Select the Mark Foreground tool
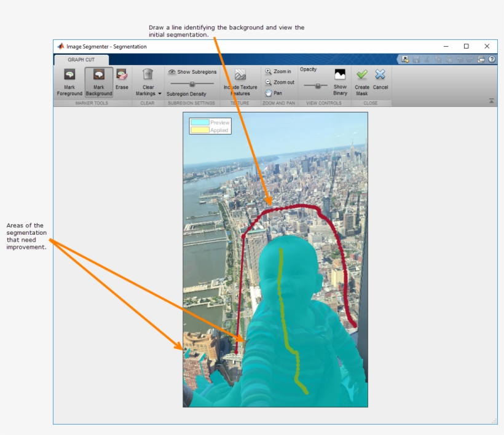Viewport: 504px width, 435px height. click(69, 80)
